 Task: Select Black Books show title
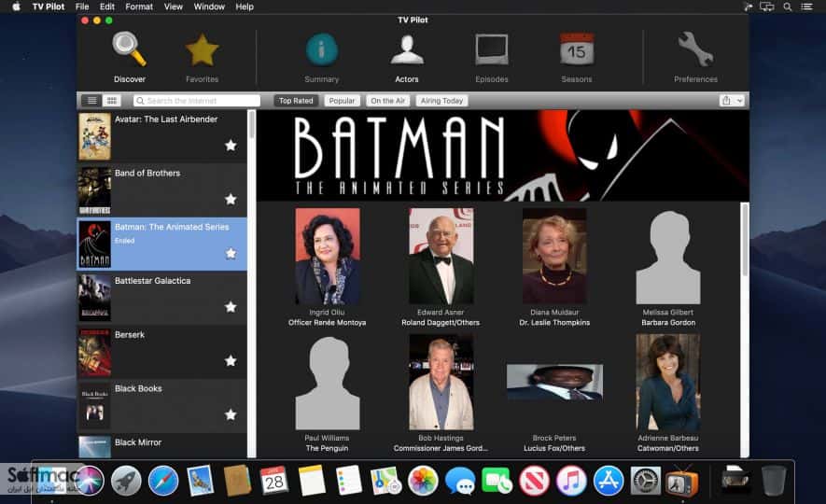[x=138, y=388]
